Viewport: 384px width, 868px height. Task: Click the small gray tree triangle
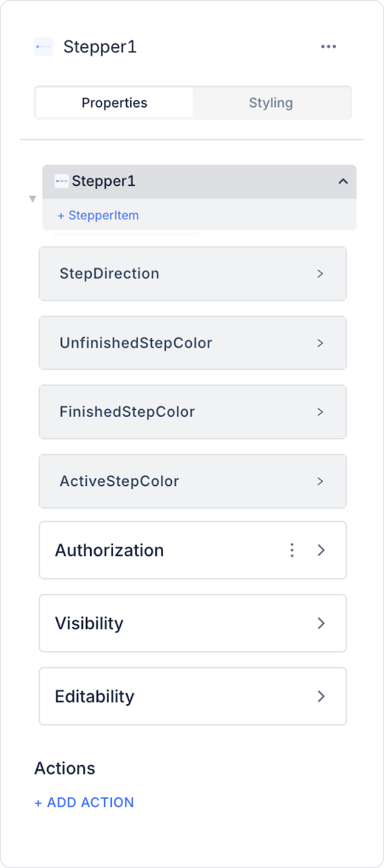[x=33, y=199]
